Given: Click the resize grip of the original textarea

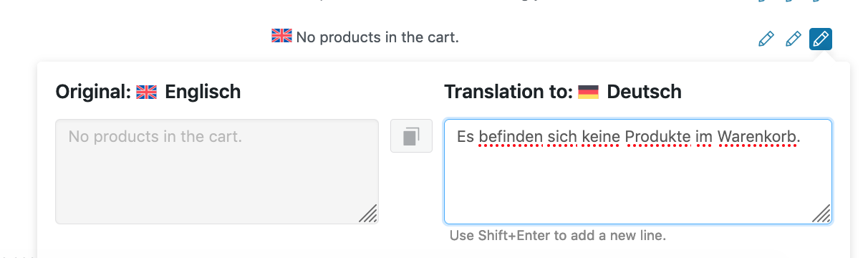Looking at the screenshot, I should pyautogui.click(x=369, y=214).
